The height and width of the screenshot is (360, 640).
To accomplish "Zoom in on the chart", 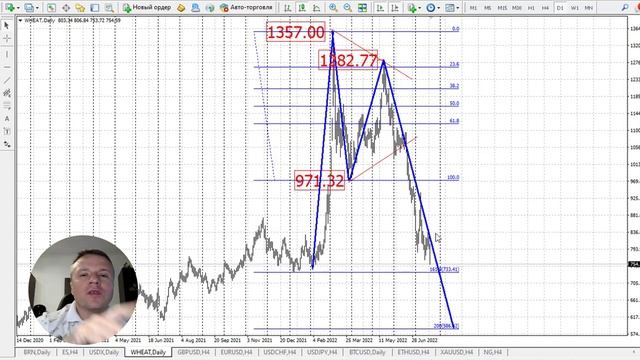I will click(333, 7).
